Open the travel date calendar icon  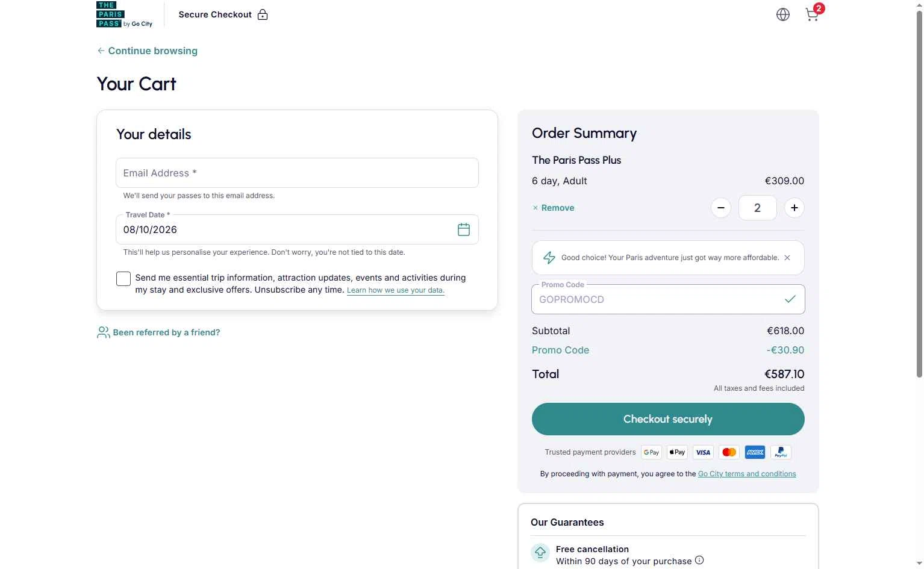coord(463,229)
